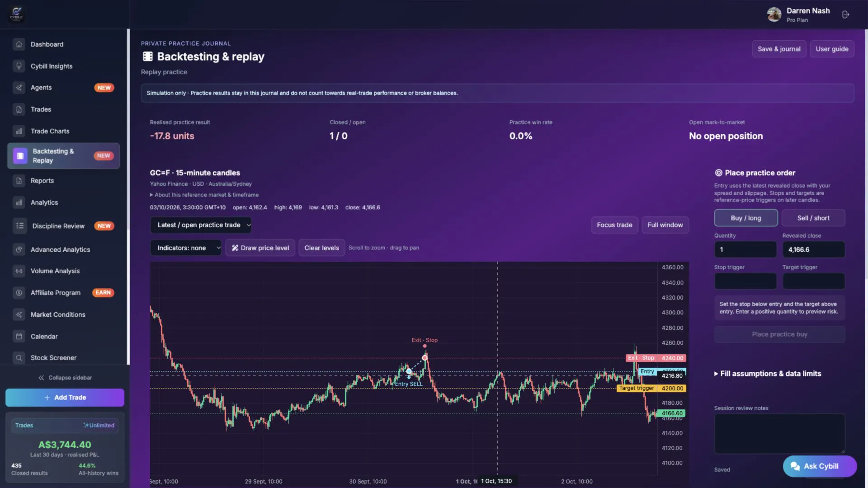
Task: Click the EARN badge beside Affiliate Program
Action: pos(103,293)
